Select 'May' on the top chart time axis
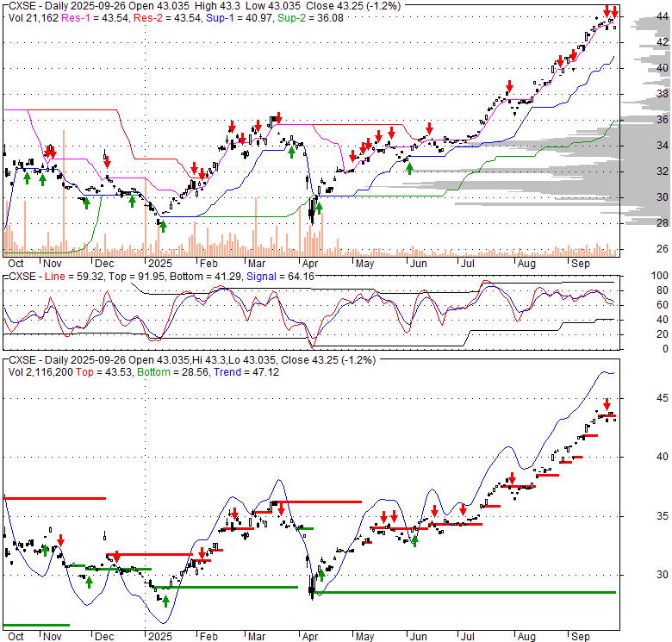Screen dimensions: 672x642 pos(365,264)
